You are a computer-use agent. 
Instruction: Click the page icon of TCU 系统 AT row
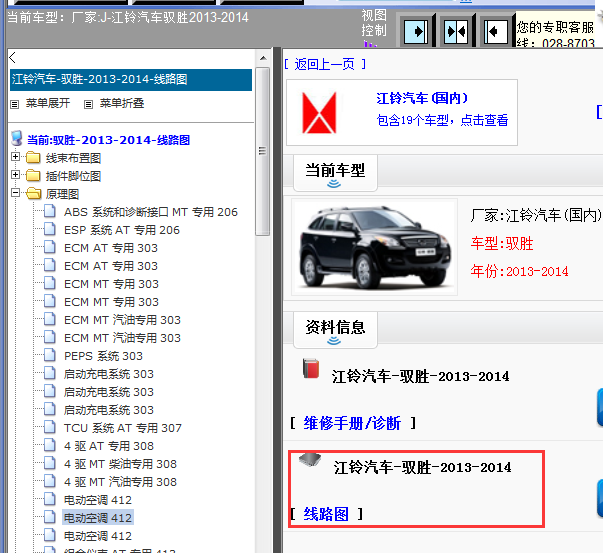click(50, 427)
